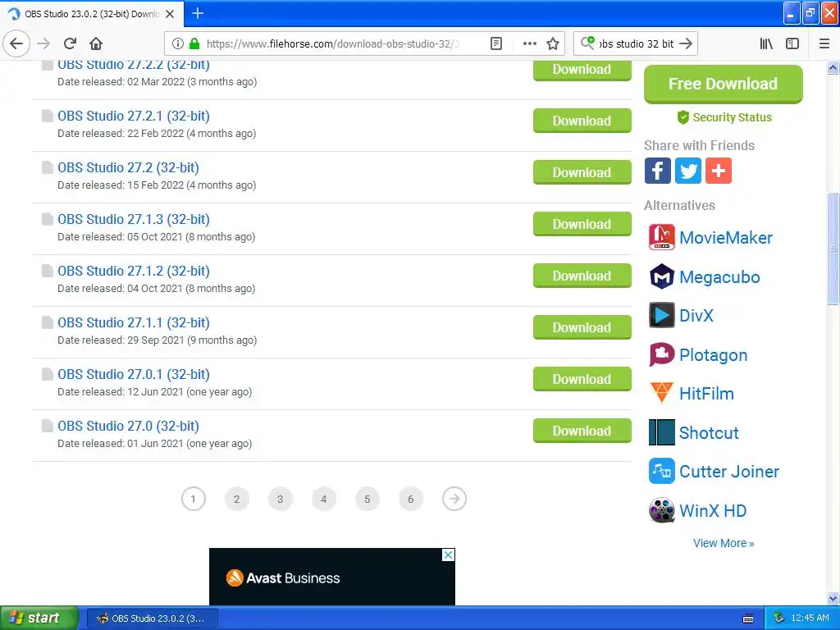Click the green secure connection padlock
The height and width of the screenshot is (630, 840).
point(194,43)
